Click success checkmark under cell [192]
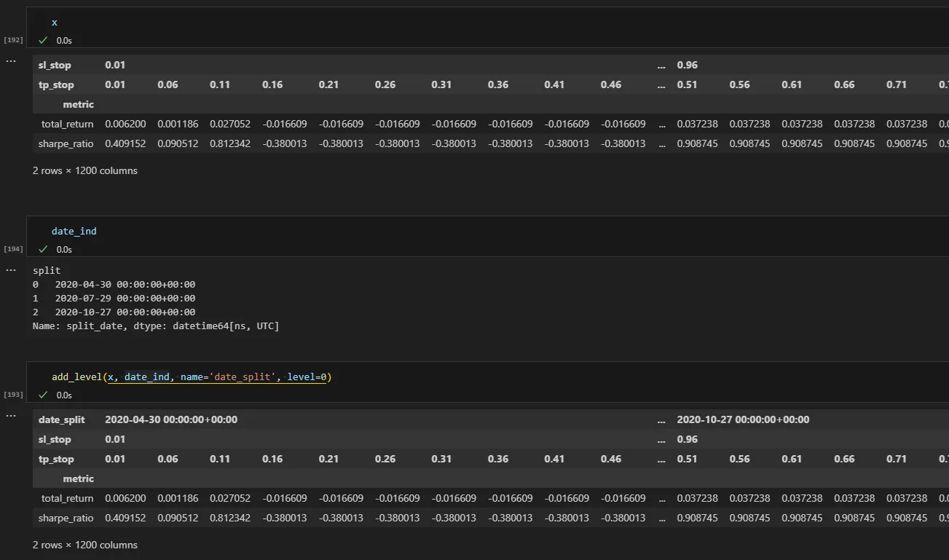The image size is (949, 560). pos(43,41)
